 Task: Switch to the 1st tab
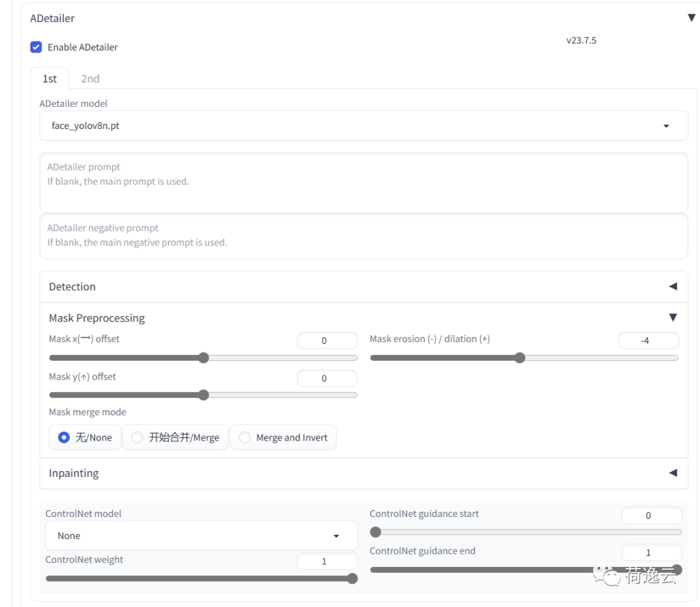[x=49, y=78]
